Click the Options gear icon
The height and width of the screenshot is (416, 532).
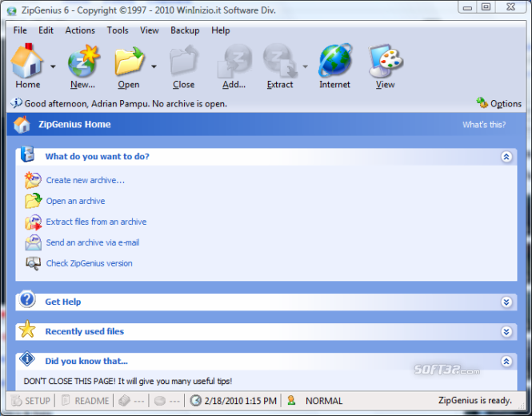coord(482,102)
